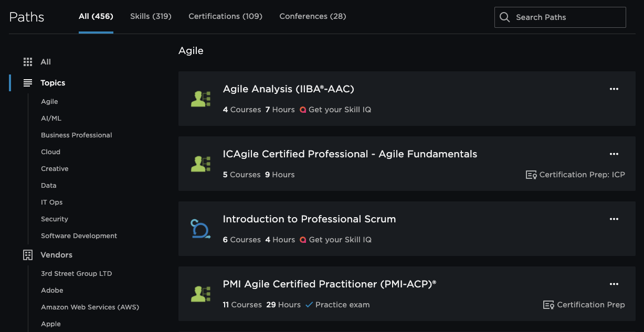Click "9 Hours" on ICAgile card
This screenshot has width=644, height=332.
(280, 175)
